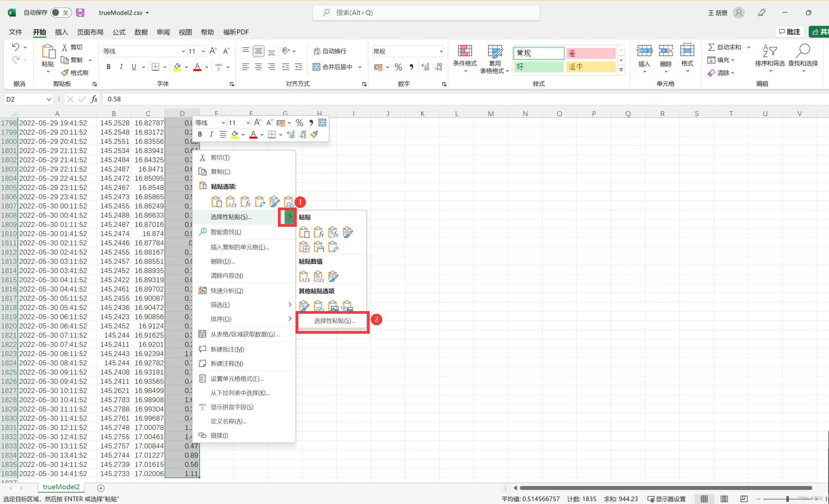Click the percent style icon in ribbon
This screenshot has height=504, width=829.
click(398, 67)
